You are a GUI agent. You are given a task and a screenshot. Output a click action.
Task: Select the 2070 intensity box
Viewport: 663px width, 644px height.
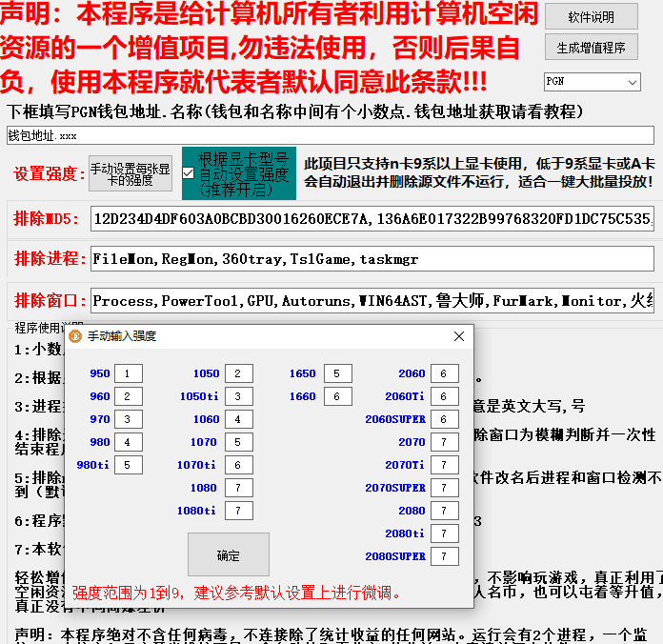[445, 442]
